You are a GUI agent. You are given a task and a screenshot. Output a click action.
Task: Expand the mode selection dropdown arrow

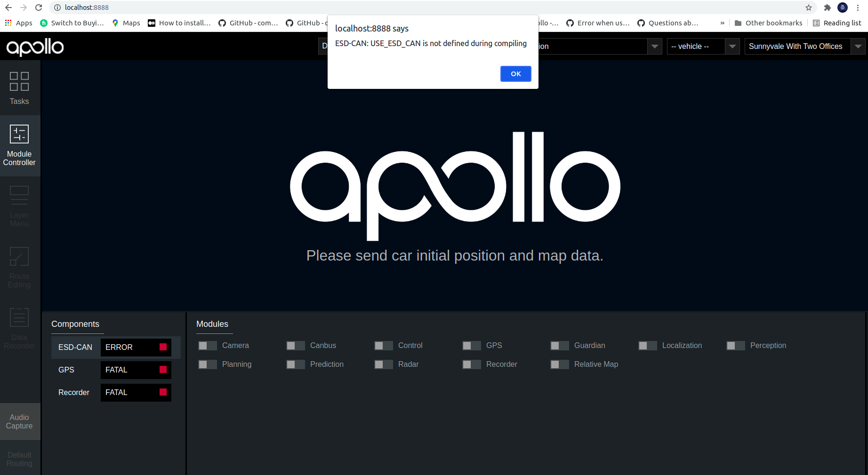655,46
